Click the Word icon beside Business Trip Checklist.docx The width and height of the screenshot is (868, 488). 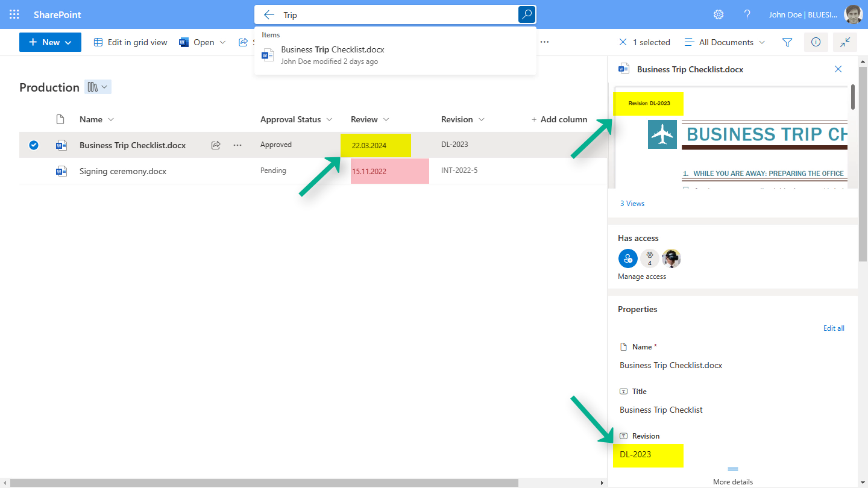tap(61, 145)
